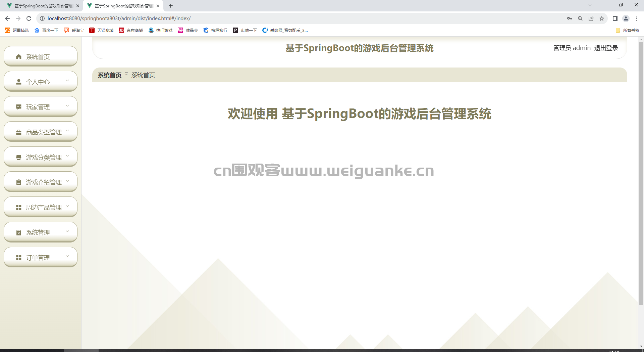Image resolution: width=644 pixels, height=352 pixels.
Task: Click the grid icon beside 订单管理
Action: 19,258
